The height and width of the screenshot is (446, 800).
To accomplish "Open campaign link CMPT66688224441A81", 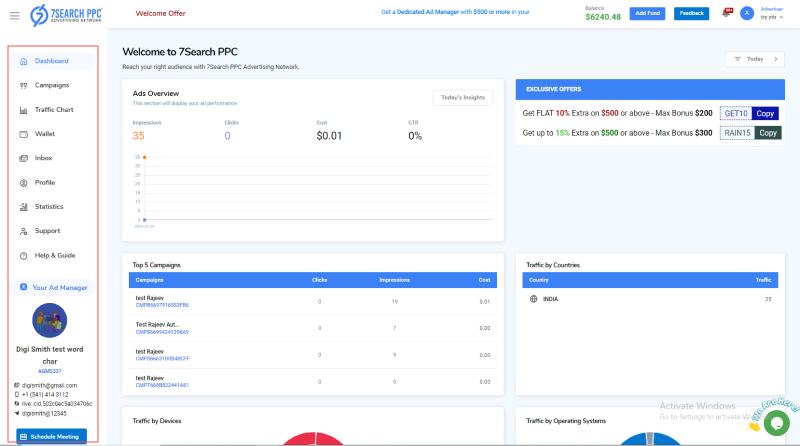I will pos(162,385).
